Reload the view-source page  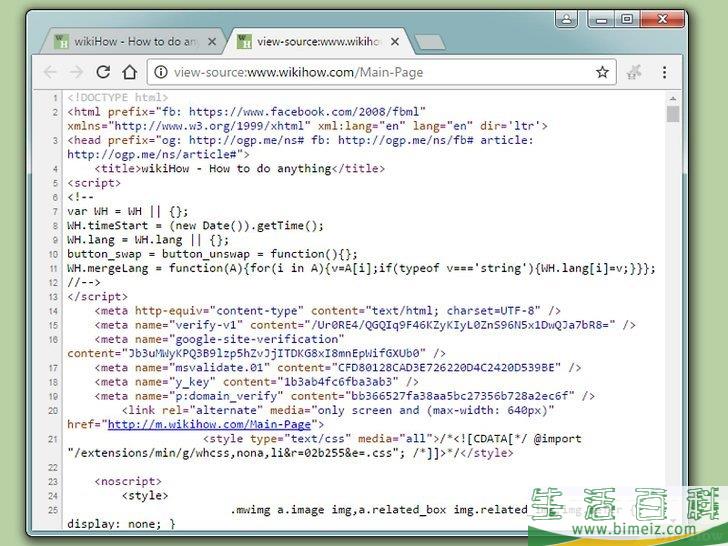[103, 72]
